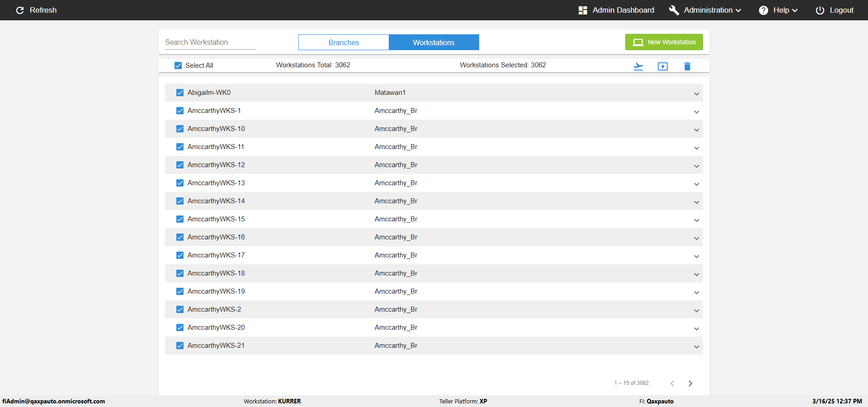Click Workstations Total: 3062 label
868x407 pixels.
tap(313, 65)
